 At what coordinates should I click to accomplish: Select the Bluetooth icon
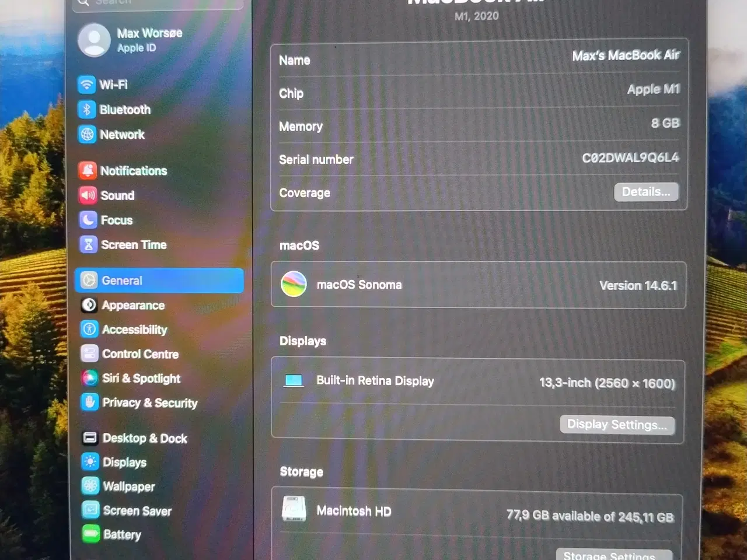click(87, 110)
